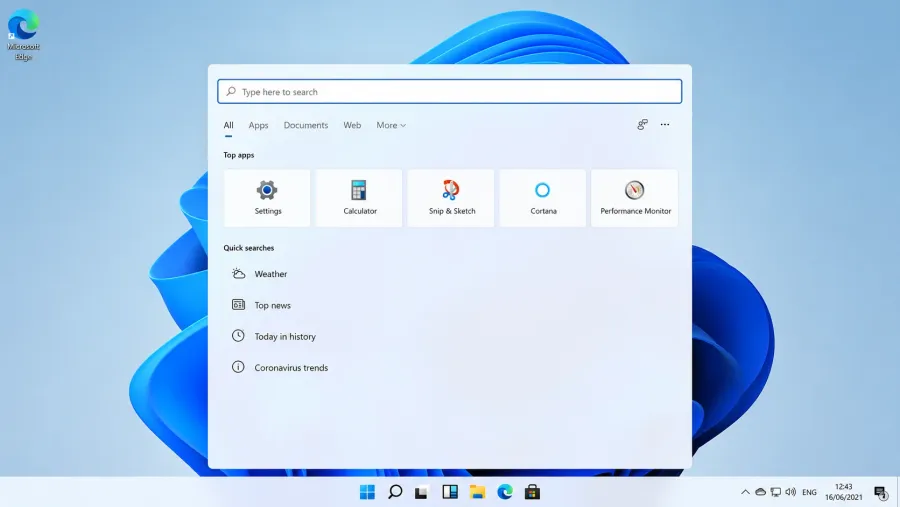
Task: Open the notification center icon
Action: 881,492
